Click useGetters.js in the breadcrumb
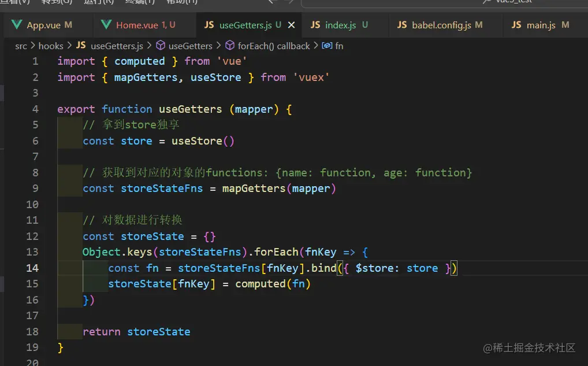 117,46
